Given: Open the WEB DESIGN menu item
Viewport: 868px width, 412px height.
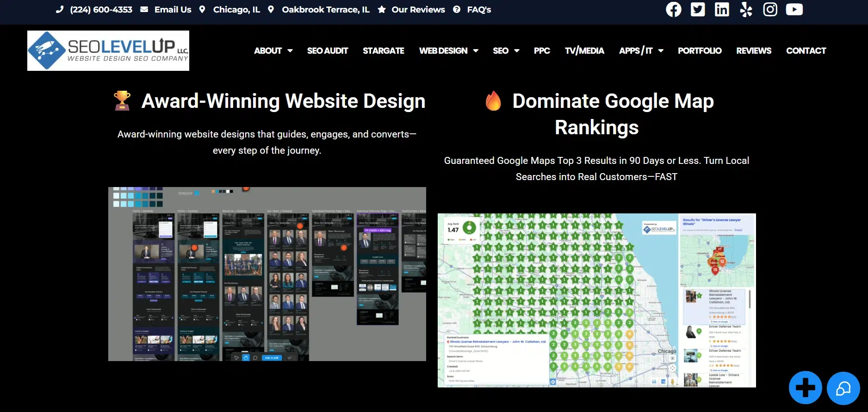Looking at the screenshot, I should tap(443, 50).
